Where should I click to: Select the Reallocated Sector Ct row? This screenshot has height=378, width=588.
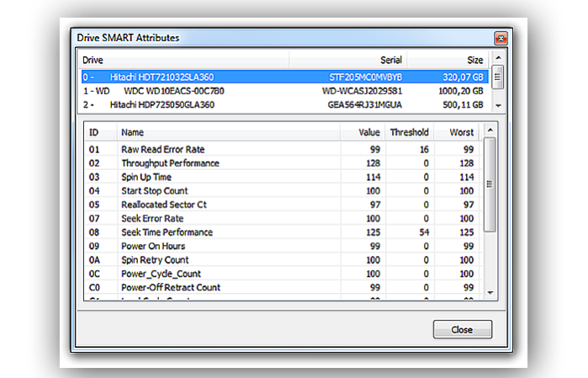point(283,205)
